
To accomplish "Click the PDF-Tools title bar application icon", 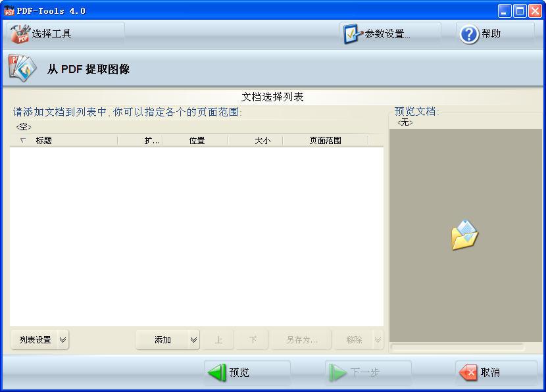I will (8, 10).
